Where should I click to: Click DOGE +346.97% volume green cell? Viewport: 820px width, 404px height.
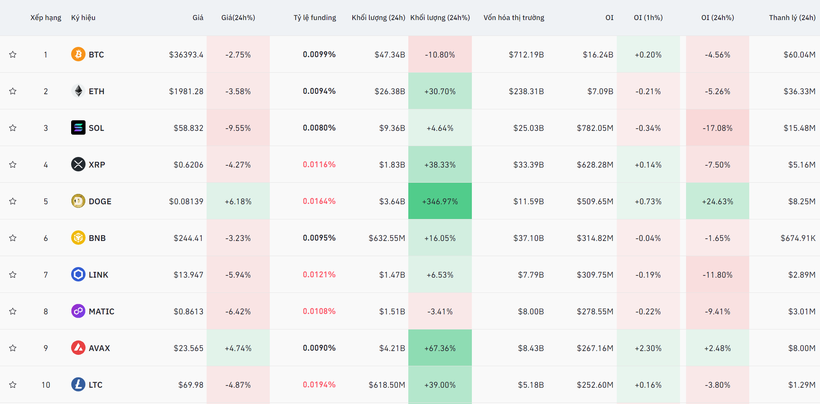[x=440, y=201]
